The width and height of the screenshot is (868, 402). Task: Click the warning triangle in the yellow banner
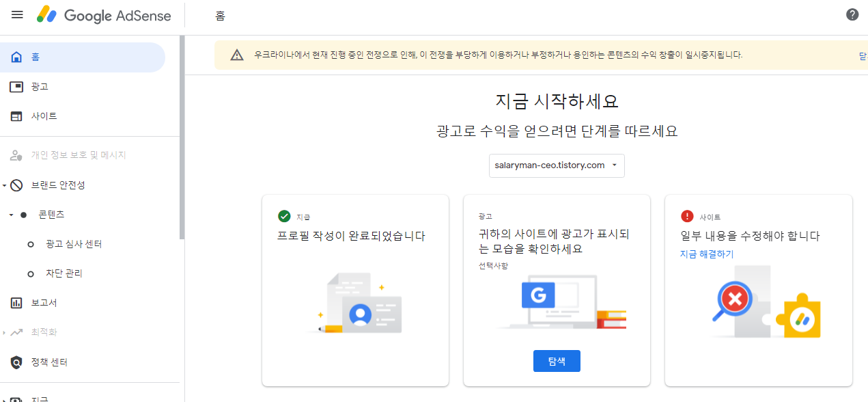click(237, 55)
